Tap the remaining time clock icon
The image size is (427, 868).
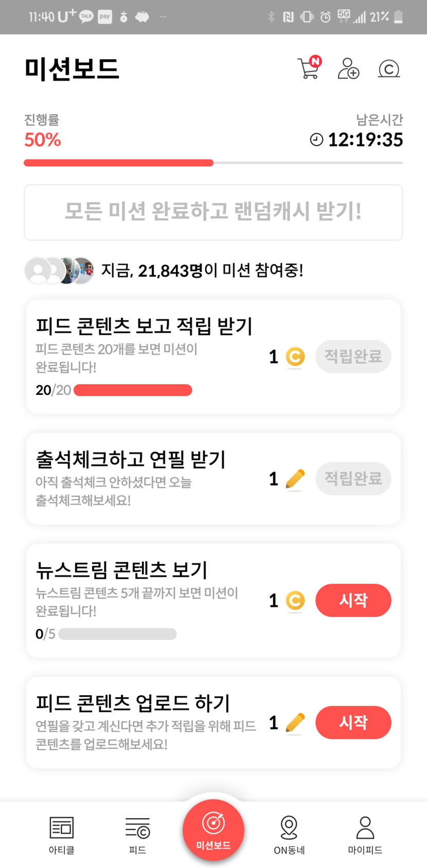pos(316,140)
